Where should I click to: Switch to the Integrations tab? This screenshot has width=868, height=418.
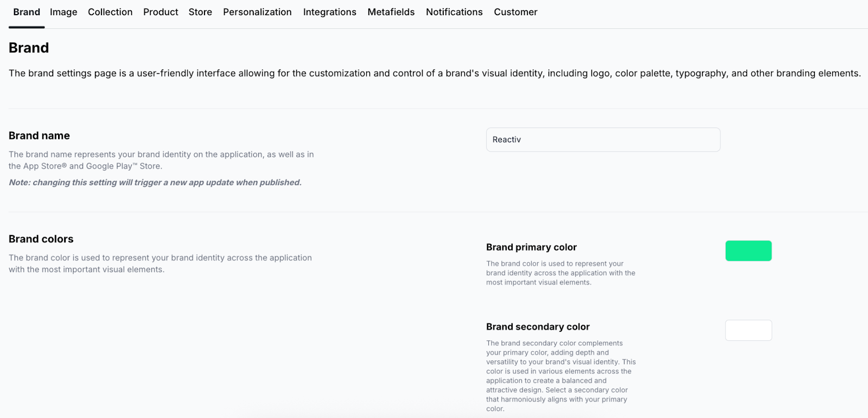click(329, 12)
